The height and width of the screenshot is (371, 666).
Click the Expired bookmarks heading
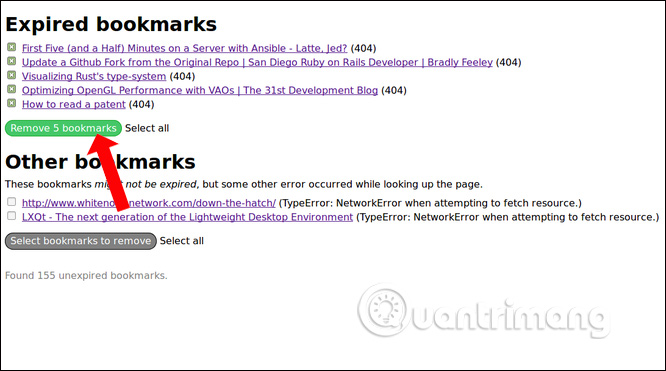tap(111, 24)
